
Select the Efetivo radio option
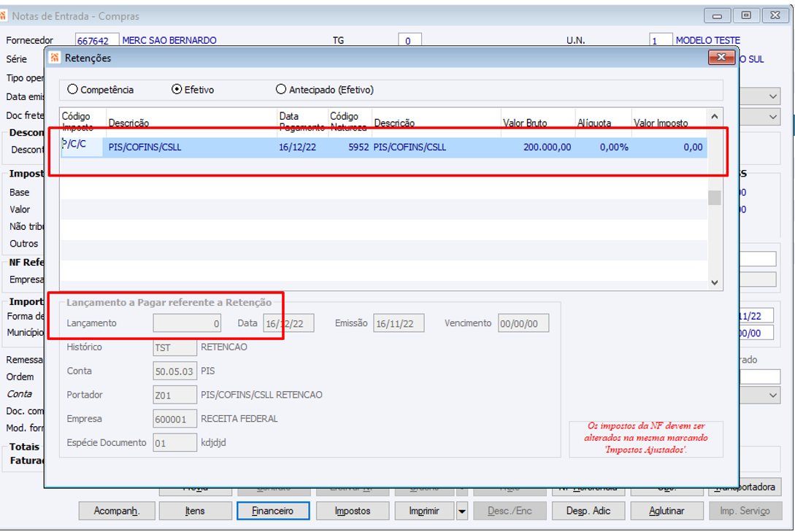(x=177, y=90)
